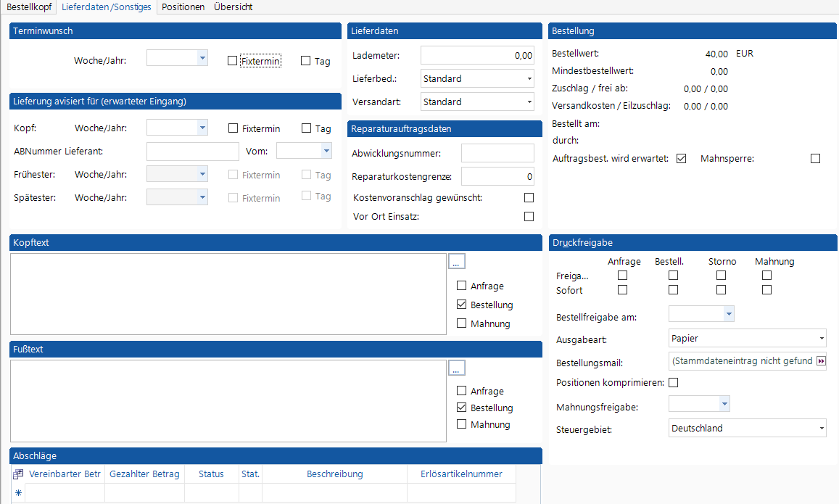Viewport: 839px width, 504px height.
Task: Uncheck Auftragsbest. wird erwartet checkbox
Action: coord(681,159)
